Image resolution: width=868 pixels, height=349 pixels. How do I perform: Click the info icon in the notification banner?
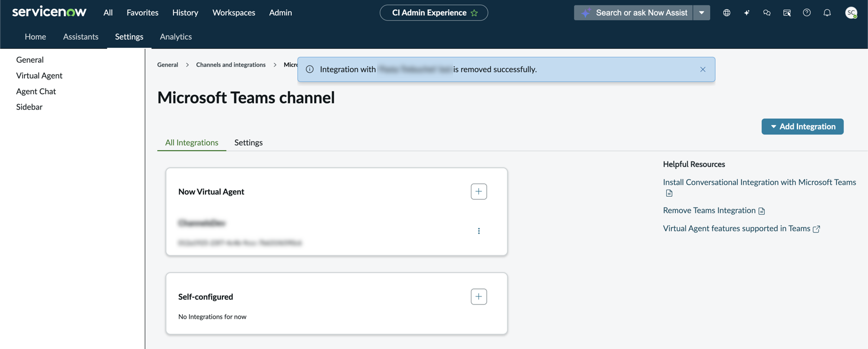tap(310, 69)
